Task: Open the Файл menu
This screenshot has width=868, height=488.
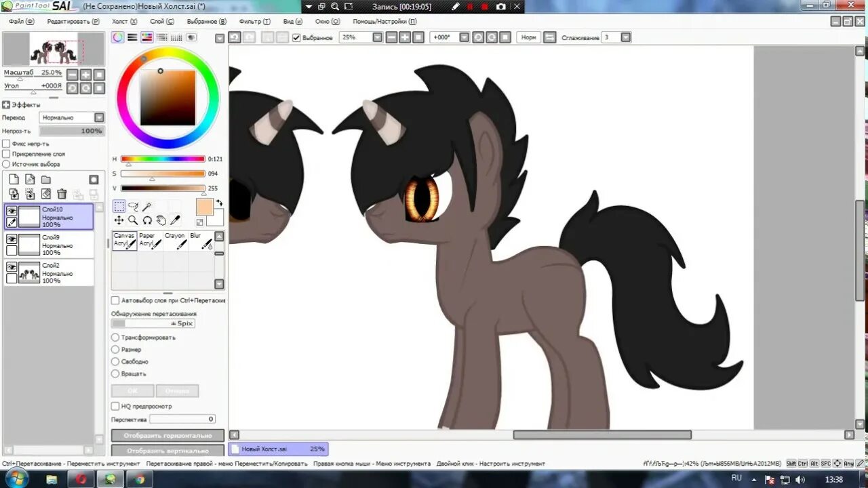Action: (21, 21)
